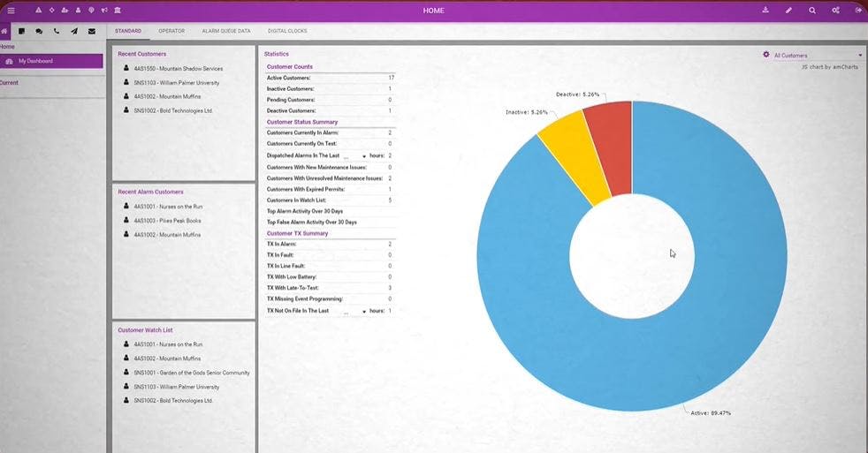The width and height of the screenshot is (868, 453).
Task: Switch to the Operator tab
Action: pyautogui.click(x=171, y=31)
